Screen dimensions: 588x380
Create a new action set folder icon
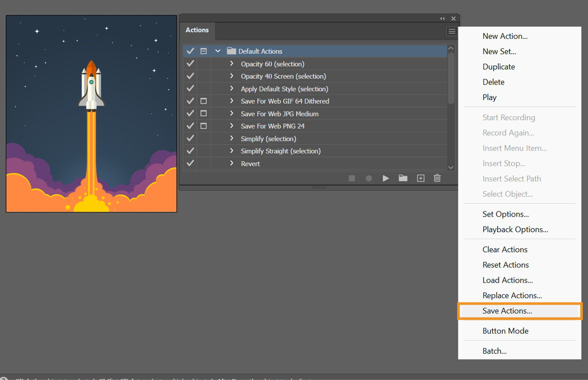point(403,178)
